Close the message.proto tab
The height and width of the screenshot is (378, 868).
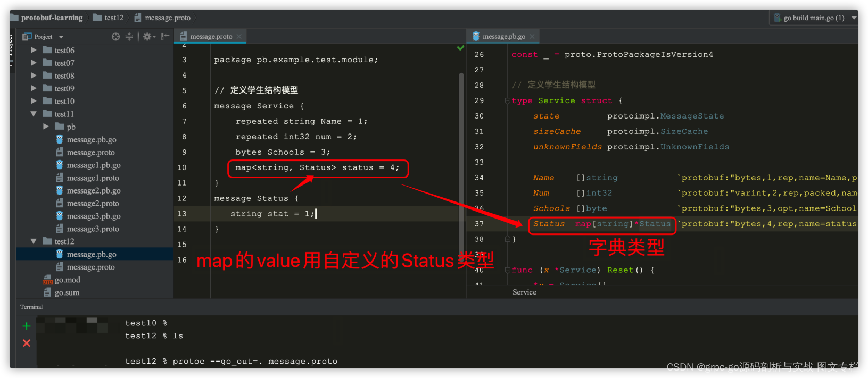tap(239, 37)
